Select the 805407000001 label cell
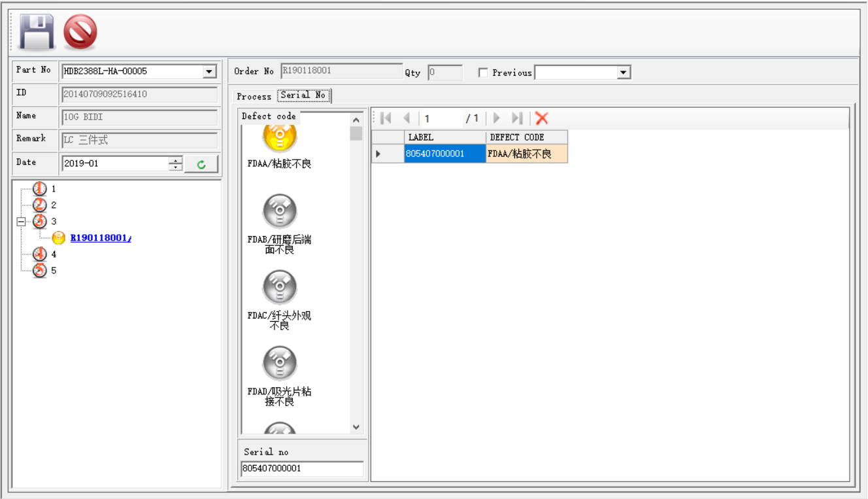The height and width of the screenshot is (499, 868). click(444, 154)
